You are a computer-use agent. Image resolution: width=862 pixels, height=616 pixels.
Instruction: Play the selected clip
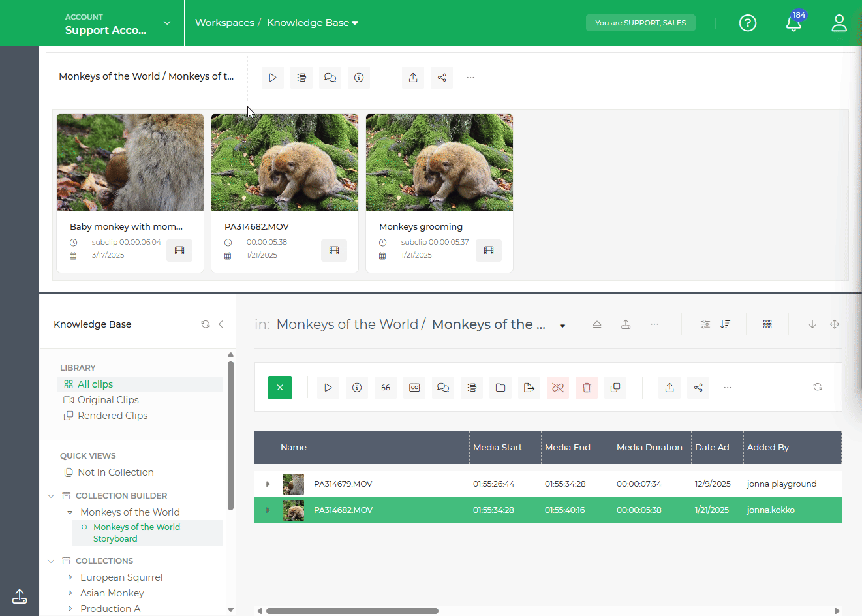[x=328, y=387]
